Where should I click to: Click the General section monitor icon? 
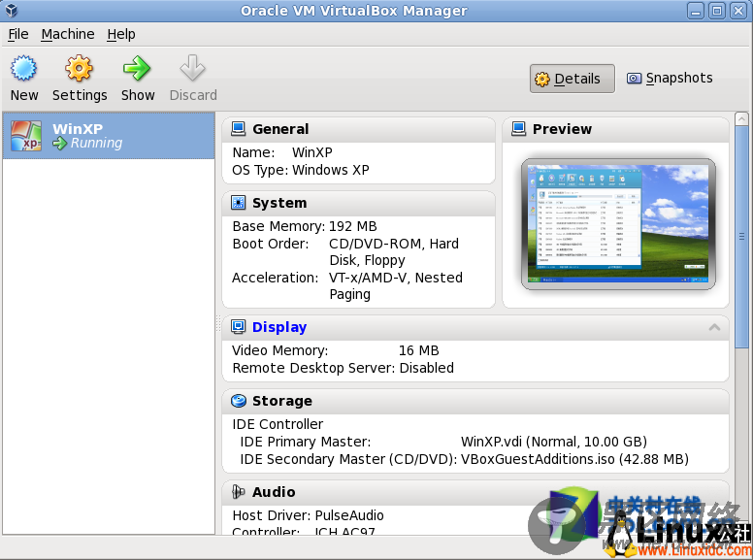pos(238,129)
